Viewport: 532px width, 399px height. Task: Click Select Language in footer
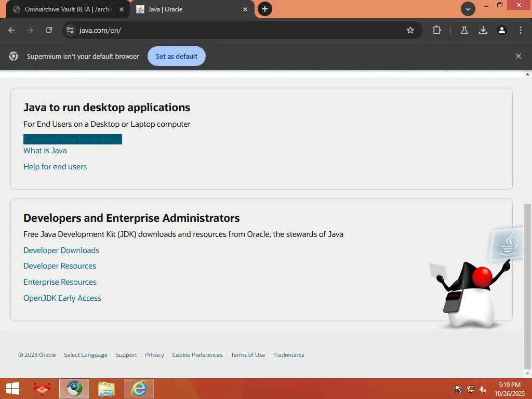tap(86, 355)
